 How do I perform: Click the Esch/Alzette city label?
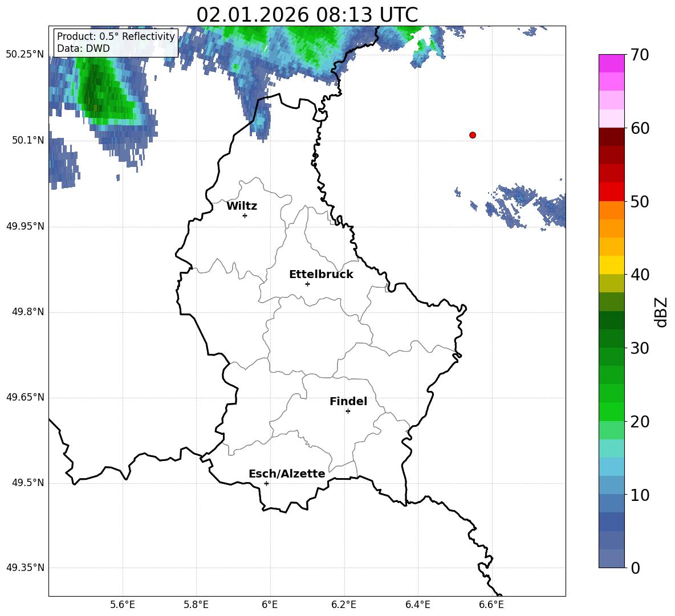(x=287, y=474)
